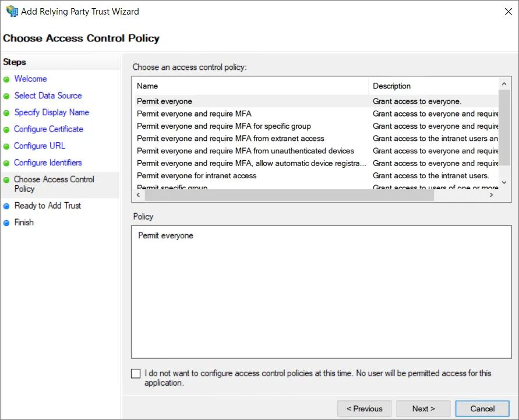Go to Select Data Source step
Viewport: 519px width, 420px height.
coord(48,96)
